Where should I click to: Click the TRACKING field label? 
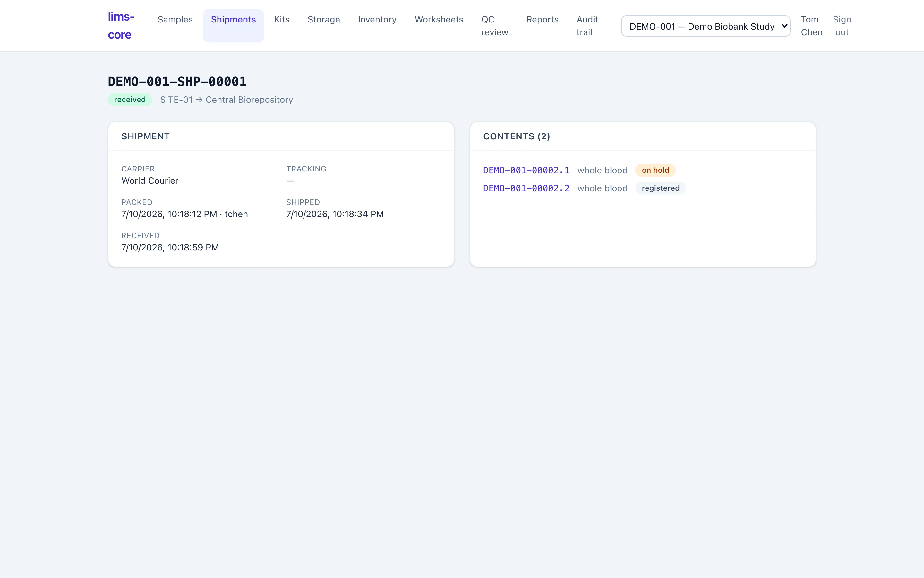click(x=306, y=169)
